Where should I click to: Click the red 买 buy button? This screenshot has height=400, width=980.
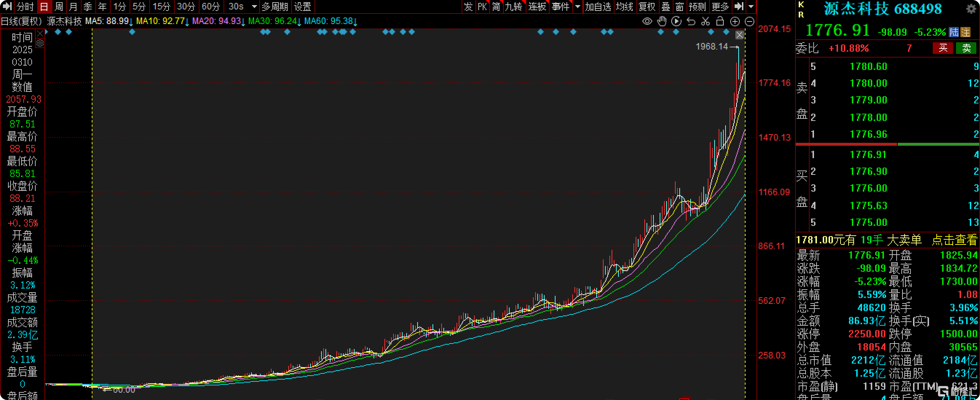click(943, 48)
